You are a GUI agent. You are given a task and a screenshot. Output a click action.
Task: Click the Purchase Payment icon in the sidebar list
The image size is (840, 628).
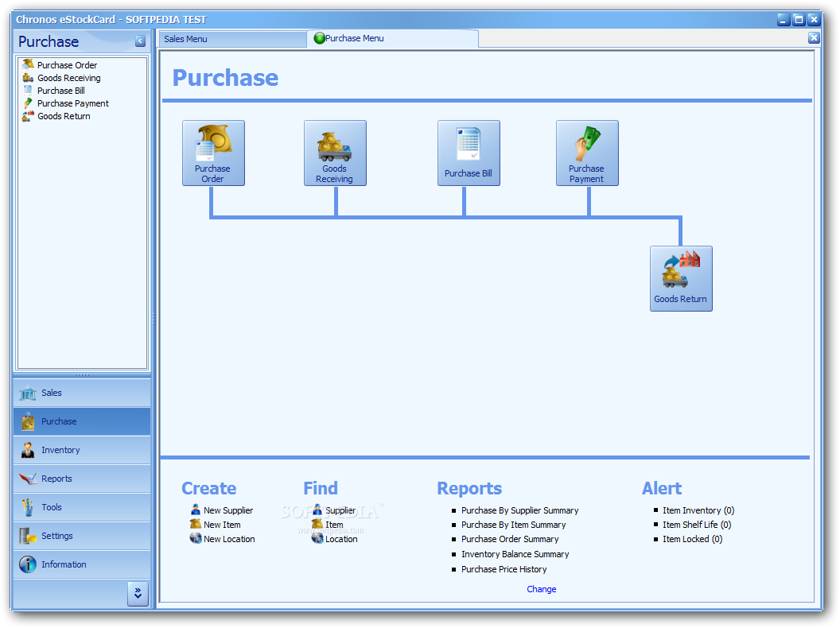tap(28, 103)
